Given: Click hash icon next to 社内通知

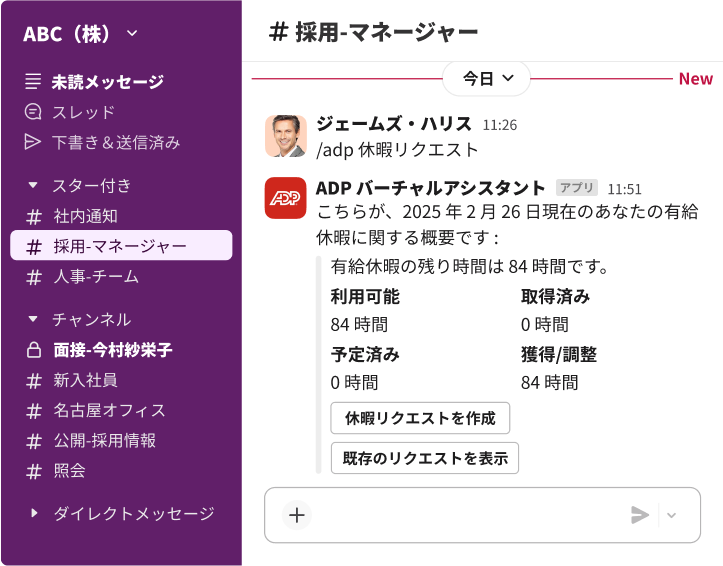Looking at the screenshot, I should click(x=34, y=216).
